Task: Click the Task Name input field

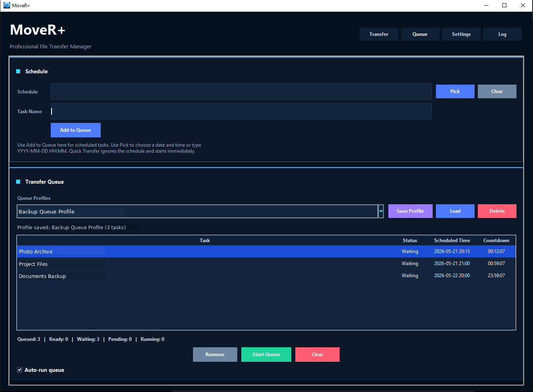Action: (x=241, y=111)
